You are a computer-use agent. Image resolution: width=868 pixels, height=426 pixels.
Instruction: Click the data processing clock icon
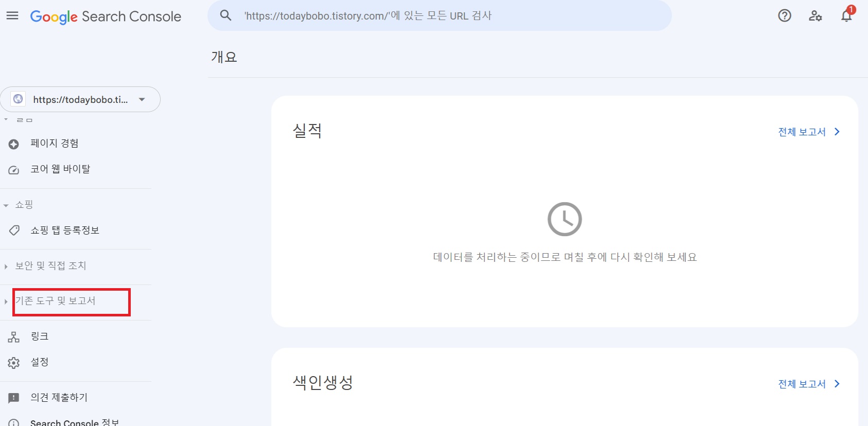tap(564, 219)
